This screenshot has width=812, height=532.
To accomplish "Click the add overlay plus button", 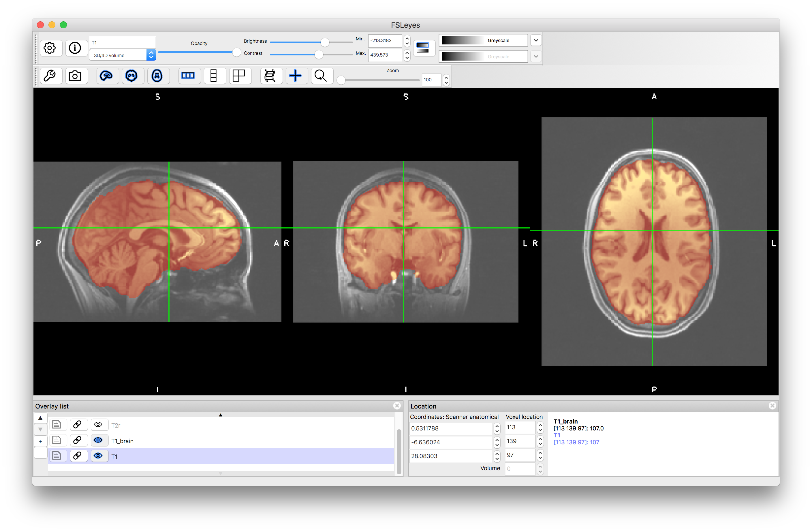I will click(40, 441).
